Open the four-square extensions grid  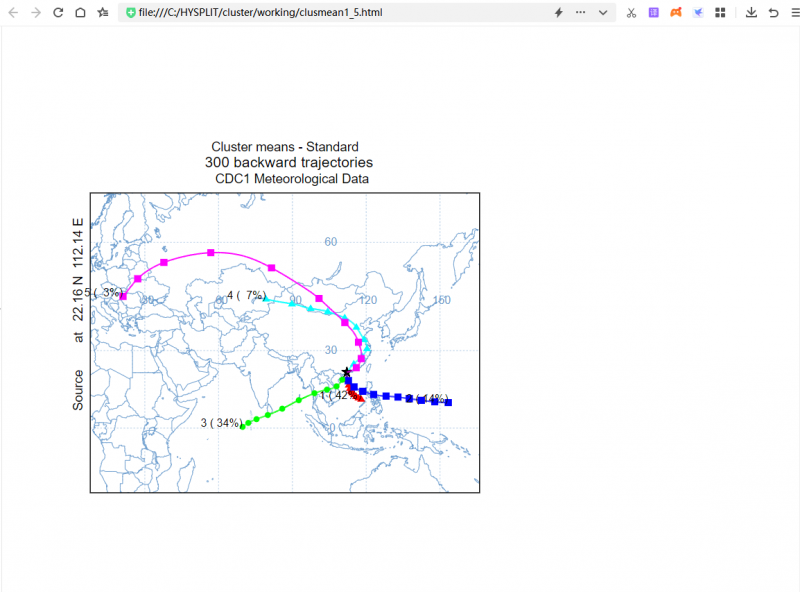pos(720,13)
